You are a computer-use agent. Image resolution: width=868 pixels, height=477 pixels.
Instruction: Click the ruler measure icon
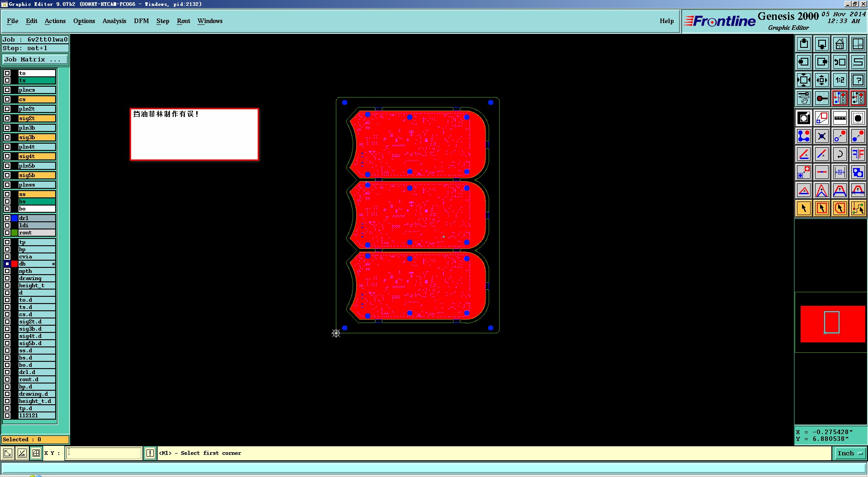(840, 118)
